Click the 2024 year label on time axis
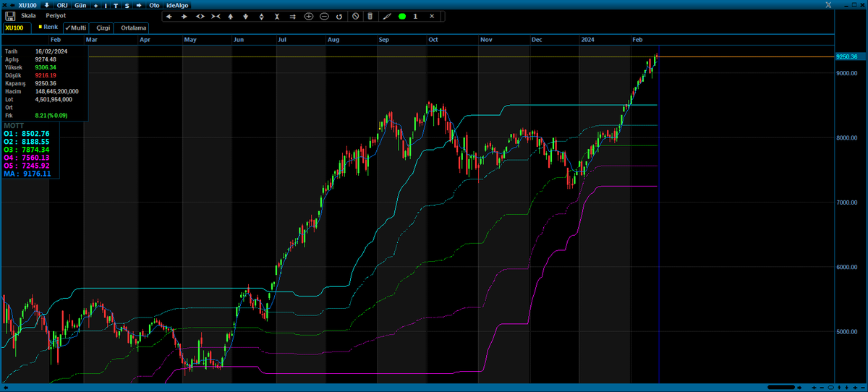Viewport: 868px width, 392px height. coord(590,40)
